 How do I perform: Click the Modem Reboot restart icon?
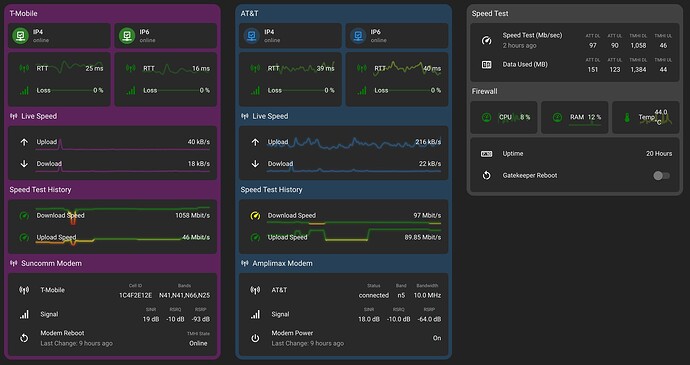point(24,338)
